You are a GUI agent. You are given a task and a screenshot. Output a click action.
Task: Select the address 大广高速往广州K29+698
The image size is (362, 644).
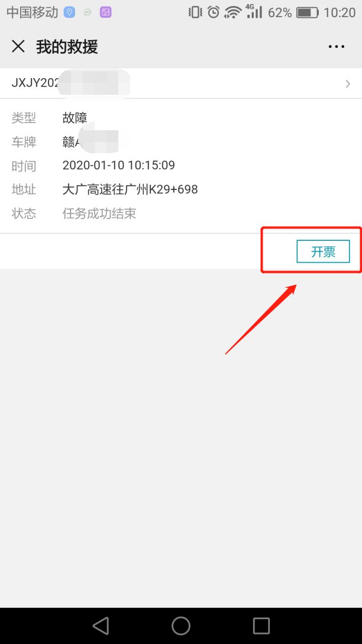(130, 189)
